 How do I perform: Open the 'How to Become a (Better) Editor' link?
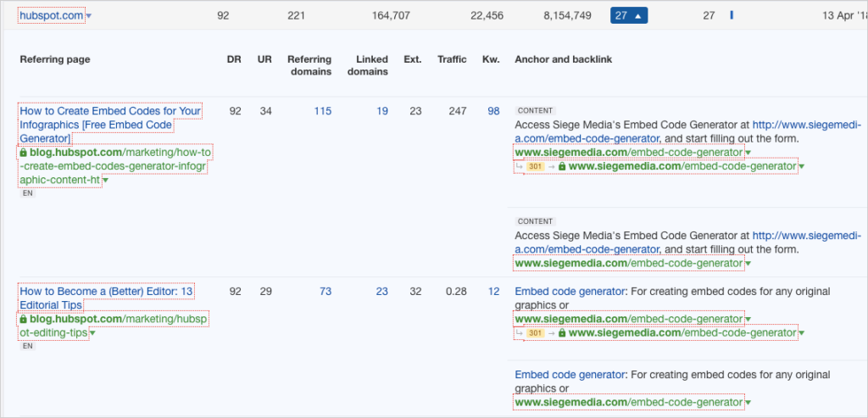[x=107, y=298]
